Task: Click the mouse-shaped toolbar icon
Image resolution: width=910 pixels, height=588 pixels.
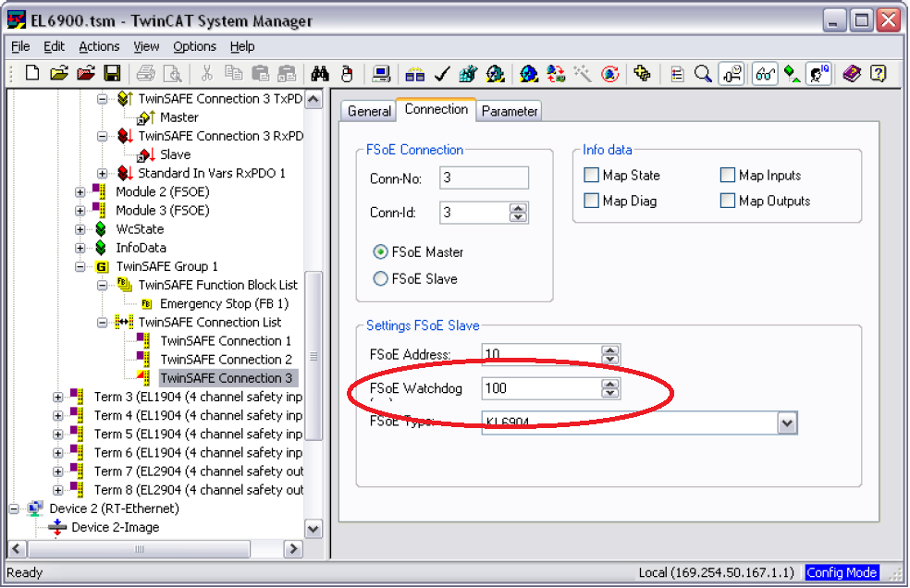Action: 347,74
